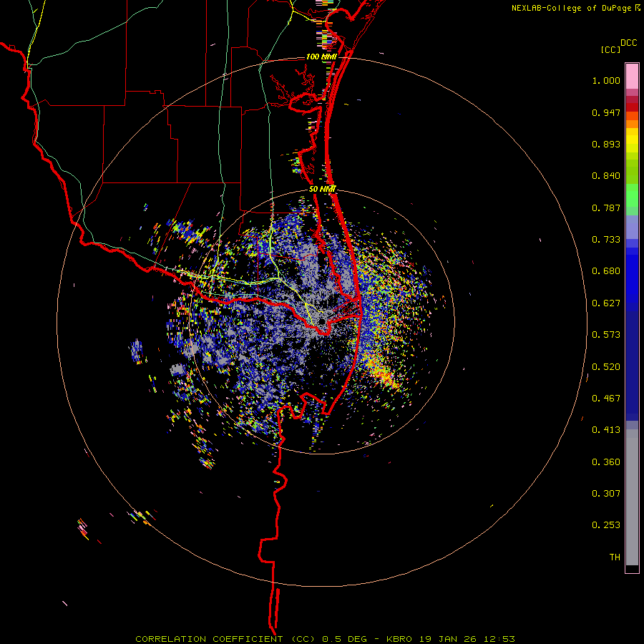Screen dimensions: 644x644
Task: Select the 1.000 scale value
Action: click(x=606, y=80)
